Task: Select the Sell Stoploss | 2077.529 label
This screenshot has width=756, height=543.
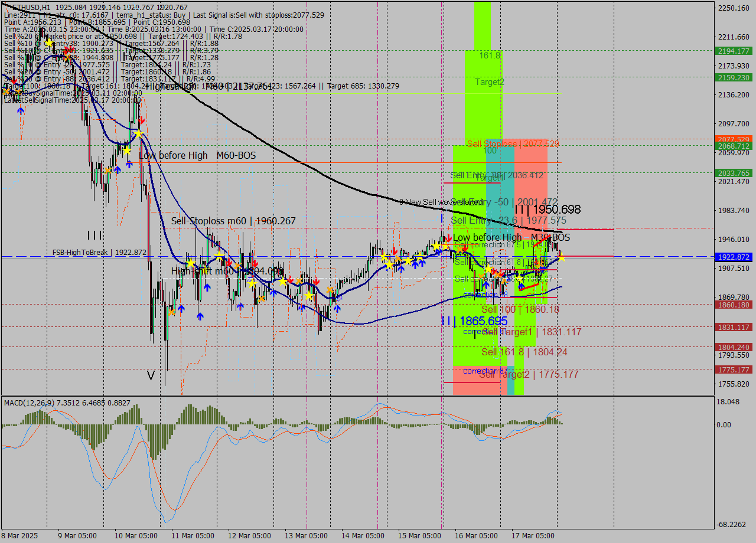Action: [512, 143]
